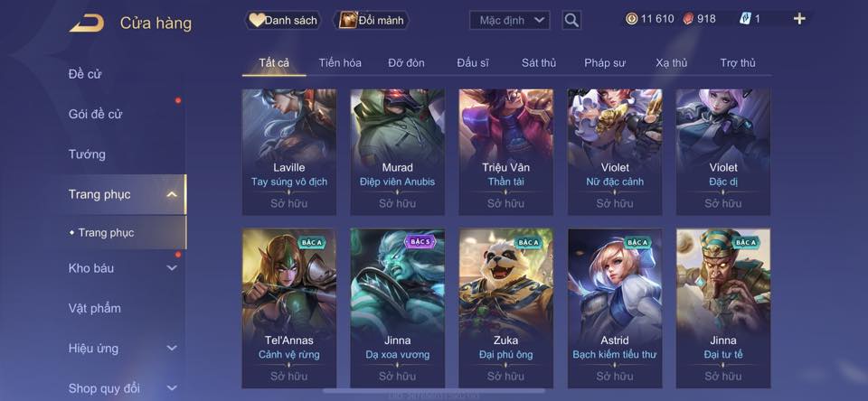868x401 pixels.
Task: Click the blue ticket currency icon
Action: 745,19
